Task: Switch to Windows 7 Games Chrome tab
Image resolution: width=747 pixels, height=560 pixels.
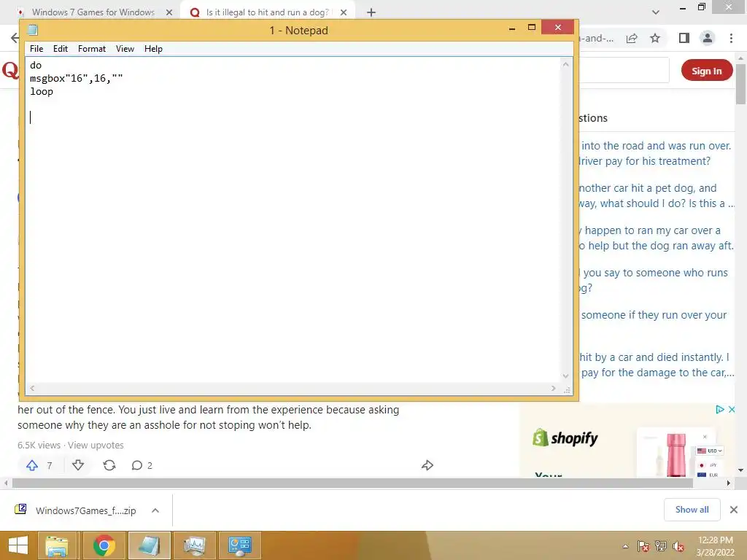Action: [93, 12]
